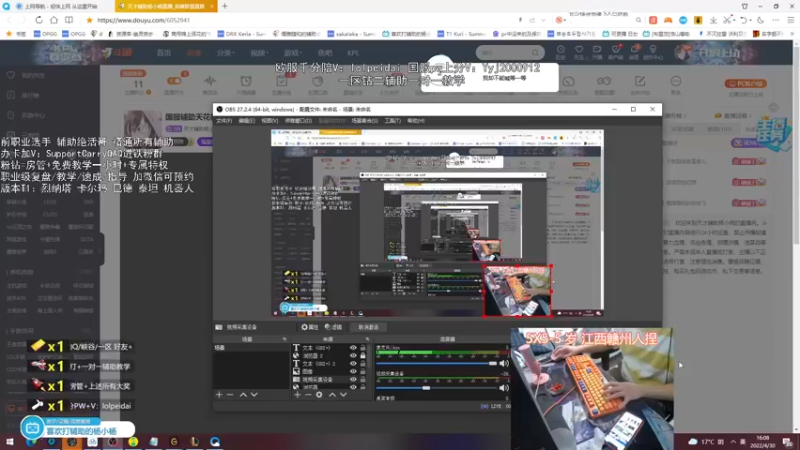Open OBS 停靠窗口(D) menu
Screen dimensions: 800x450
click(x=298, y=121)
